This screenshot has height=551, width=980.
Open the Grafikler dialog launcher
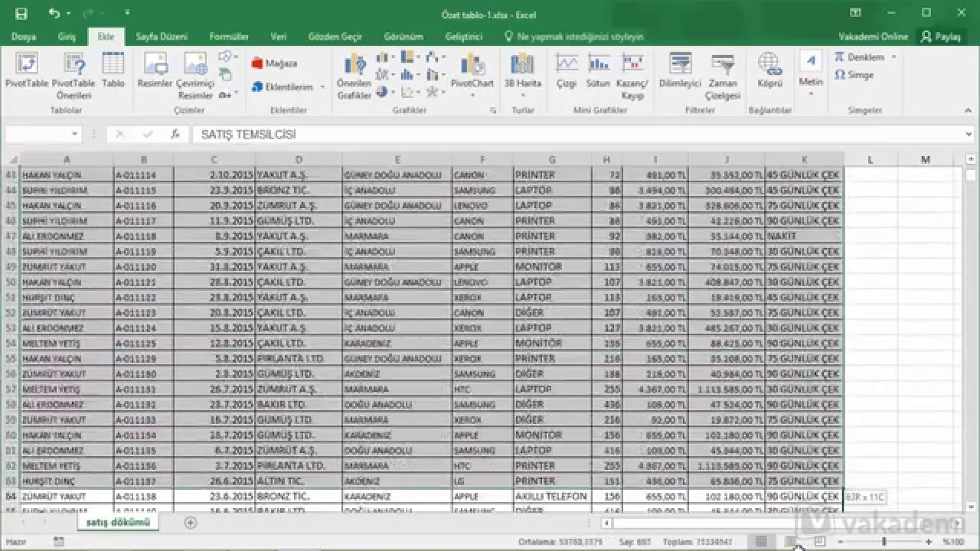[x=493, y=111]
